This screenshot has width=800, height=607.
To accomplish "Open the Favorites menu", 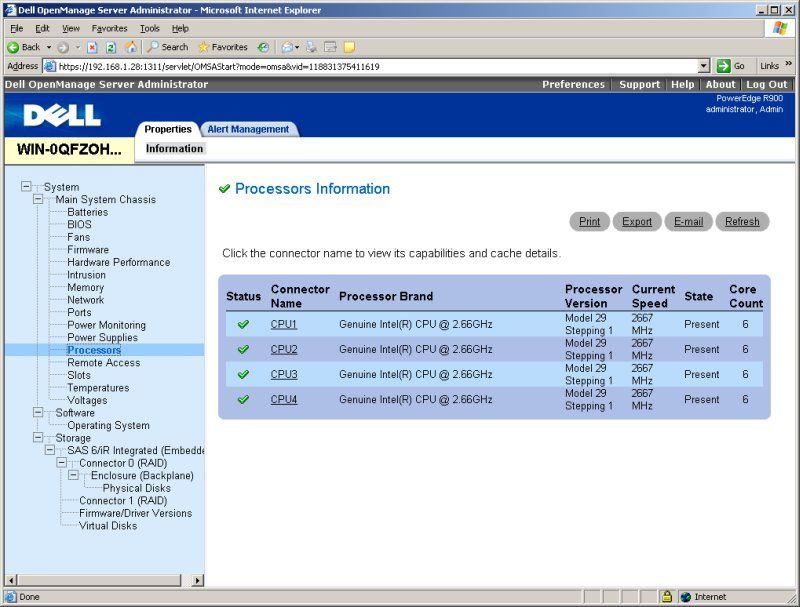I will coord(109,29).
